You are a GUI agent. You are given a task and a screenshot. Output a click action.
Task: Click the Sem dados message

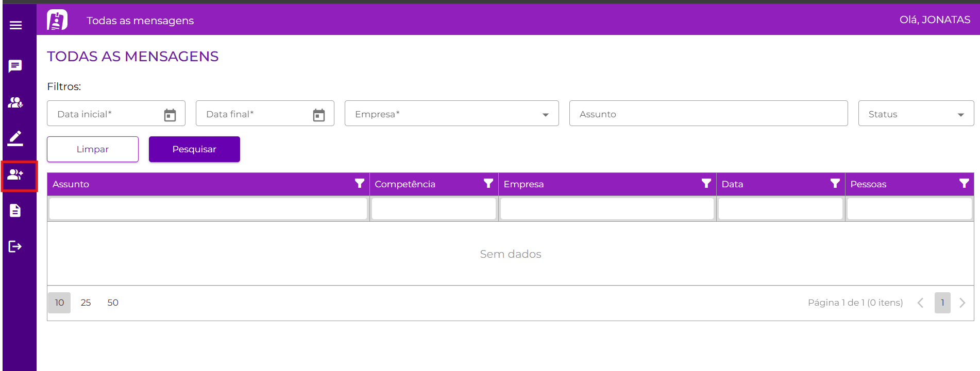pyautogui.click(x=511, y=254)
